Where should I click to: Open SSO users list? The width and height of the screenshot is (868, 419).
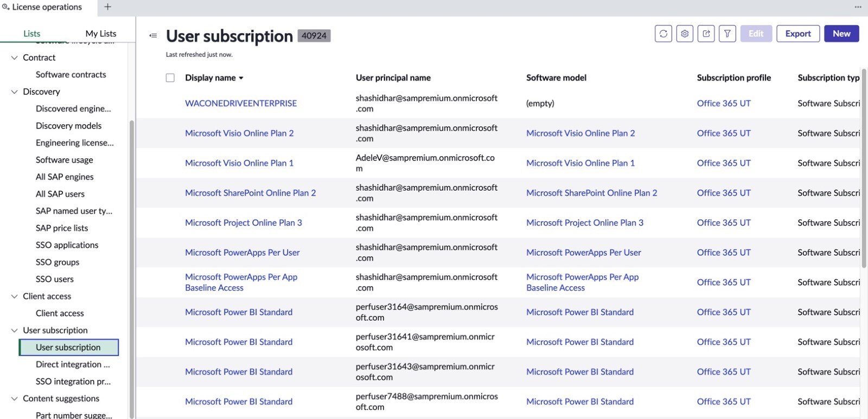(55, 279)
